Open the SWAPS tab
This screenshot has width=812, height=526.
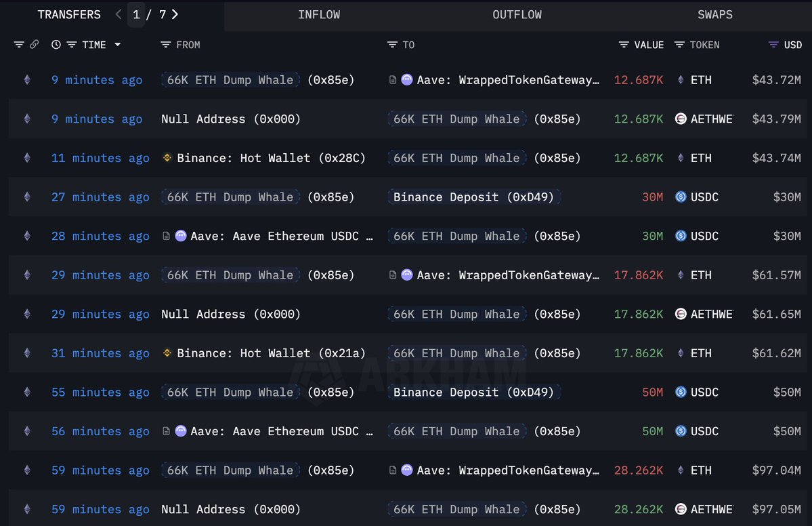714,14
